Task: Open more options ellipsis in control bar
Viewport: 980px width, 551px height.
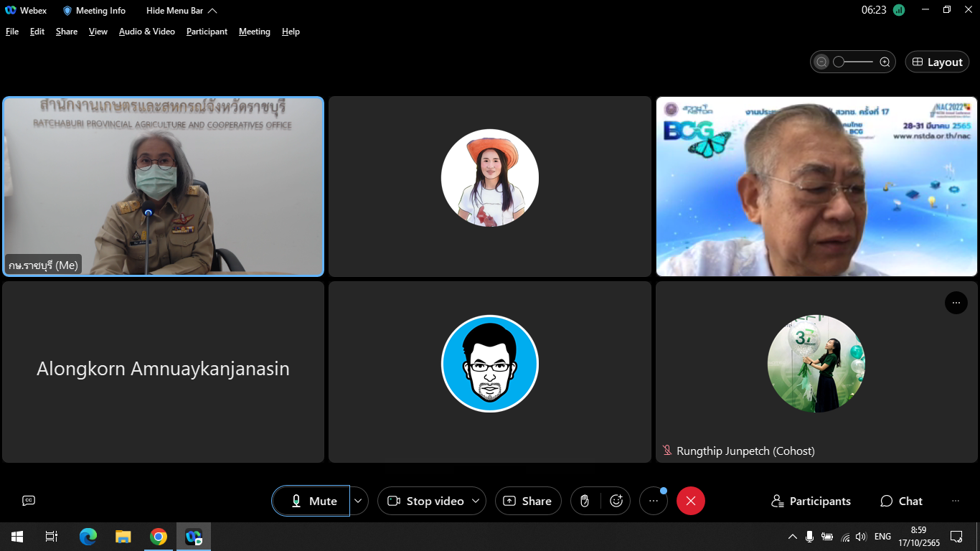Action: (653, 501)
